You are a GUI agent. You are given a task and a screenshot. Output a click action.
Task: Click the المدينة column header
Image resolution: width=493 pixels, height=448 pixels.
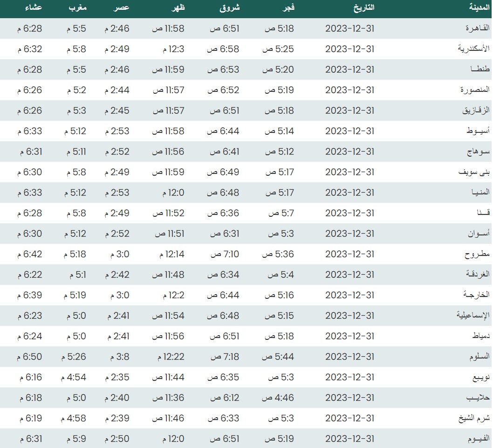(479, 8)
